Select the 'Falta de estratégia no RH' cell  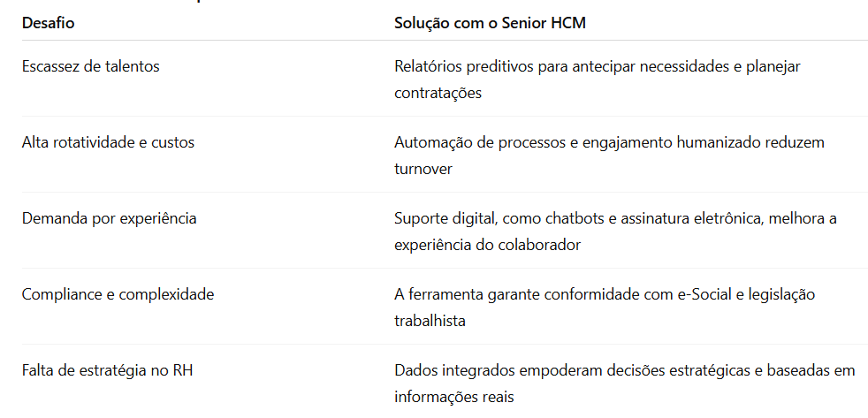[107, 370]
